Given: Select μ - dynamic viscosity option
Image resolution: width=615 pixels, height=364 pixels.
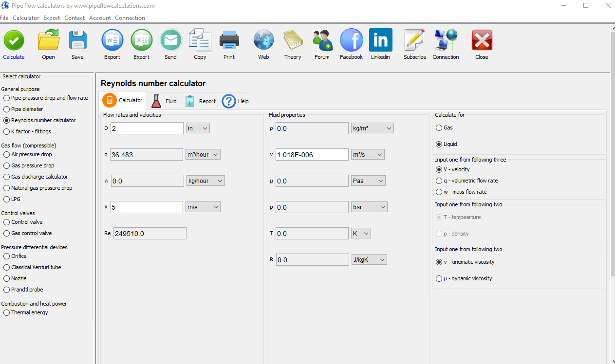Looking at the screenshot, I should point(439,278).
